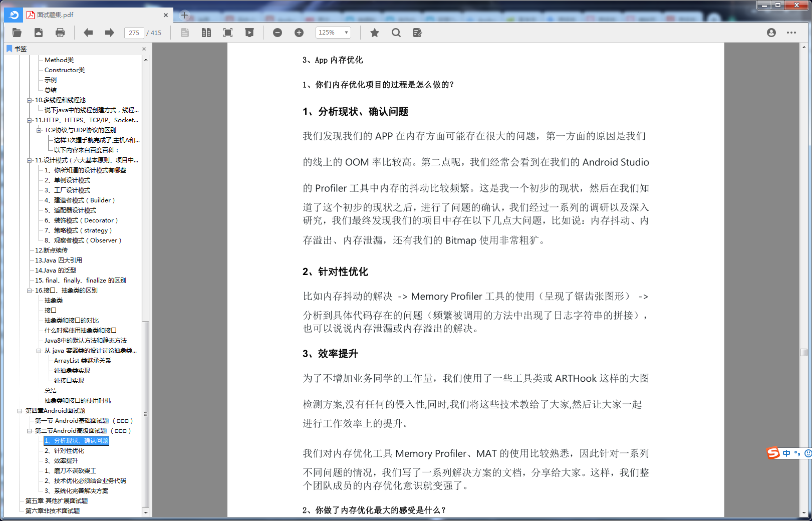Open more options ellipsis menu
This screenshot has width=812, height=521.
[x=791, y=33]
